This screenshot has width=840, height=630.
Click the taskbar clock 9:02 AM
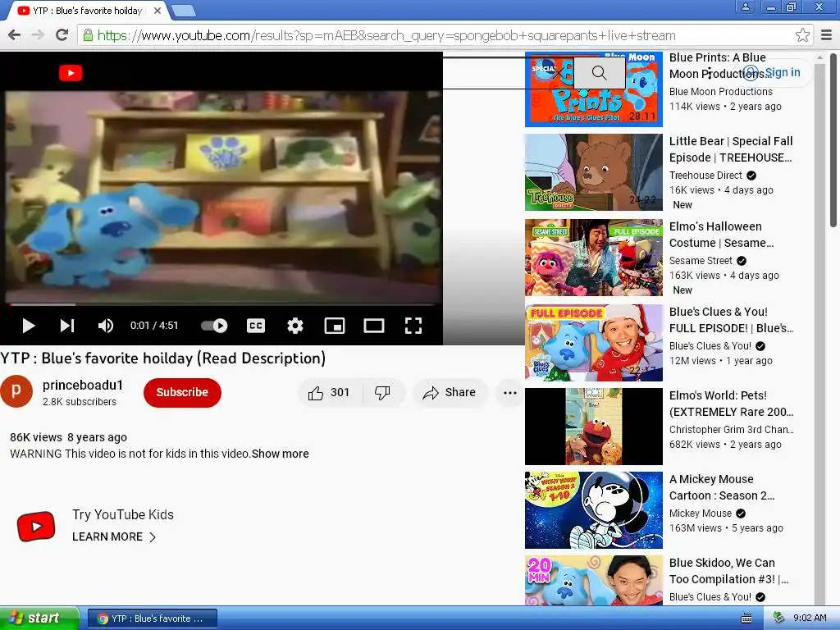(x=810, y=619)
